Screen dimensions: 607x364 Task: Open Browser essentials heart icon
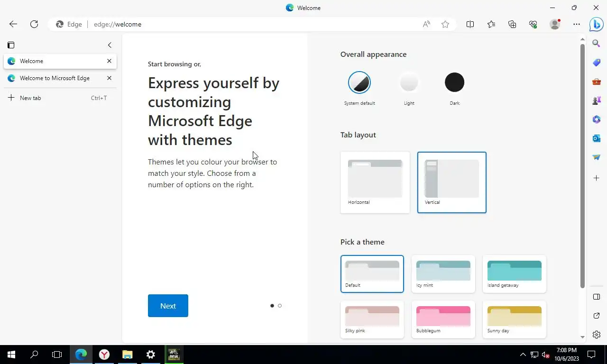[533, 24]
